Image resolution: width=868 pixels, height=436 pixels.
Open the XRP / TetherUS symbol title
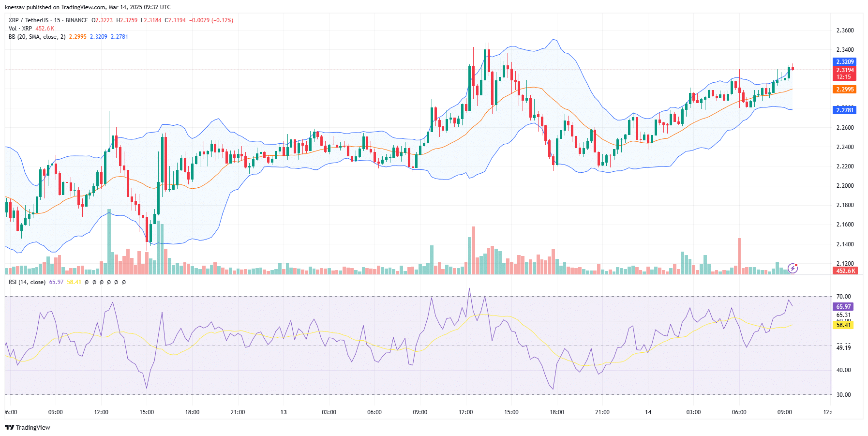48,20
